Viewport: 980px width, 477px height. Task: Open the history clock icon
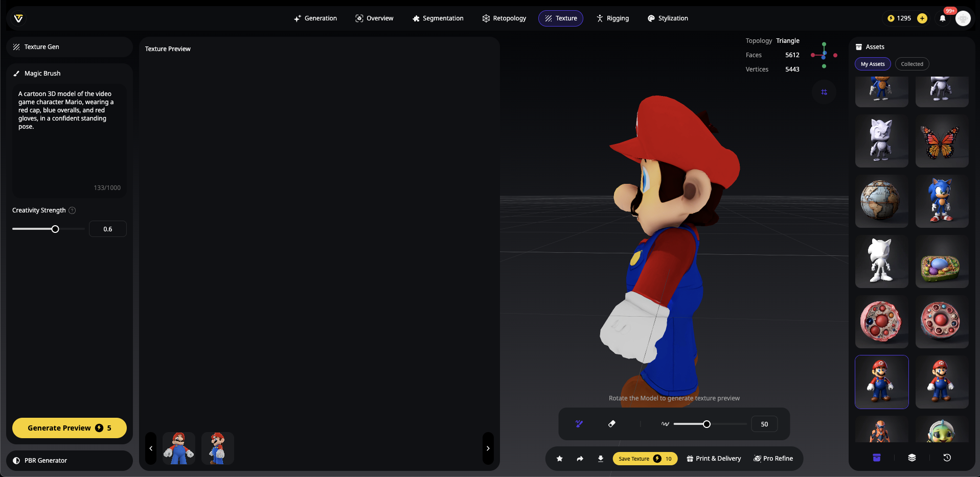coord(947,458)
